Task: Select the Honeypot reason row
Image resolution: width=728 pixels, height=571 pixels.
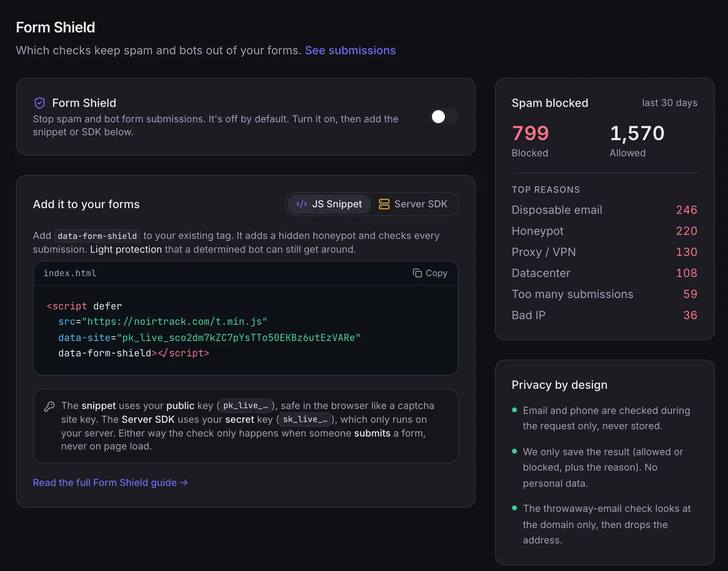Action: [604, 231]
